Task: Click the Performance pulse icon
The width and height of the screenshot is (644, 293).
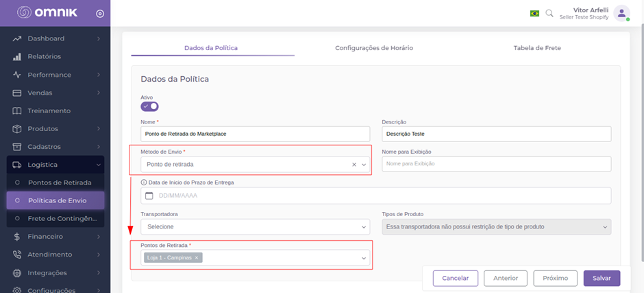Action: [x=17, y=75]
